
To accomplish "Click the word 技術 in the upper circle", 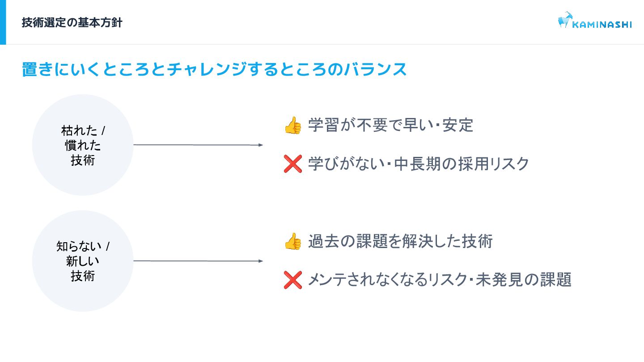I will coord(83,160).
